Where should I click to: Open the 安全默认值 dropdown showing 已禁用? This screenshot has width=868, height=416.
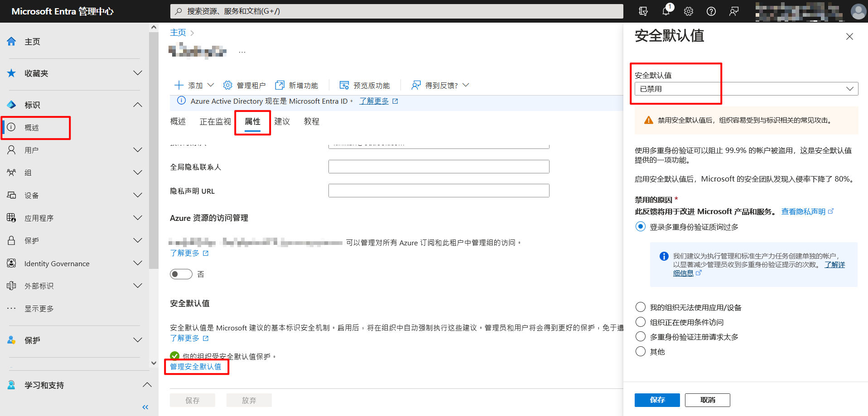(x=746, y=89)
